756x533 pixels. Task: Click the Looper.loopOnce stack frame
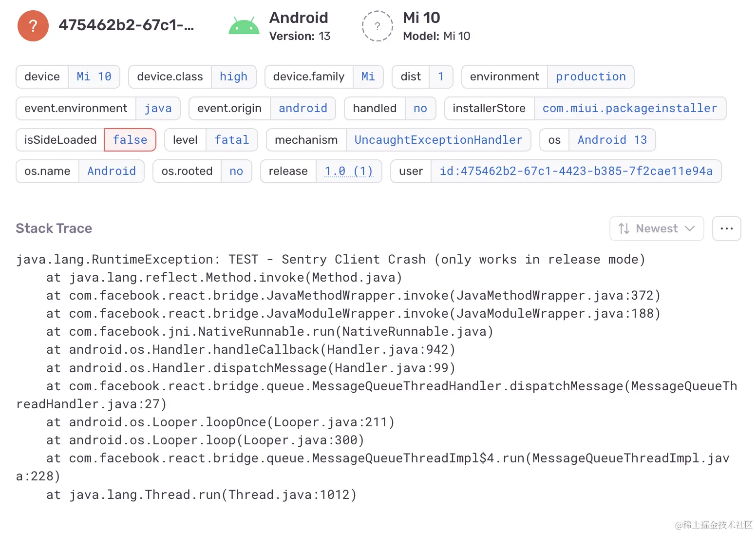(220, 422)
